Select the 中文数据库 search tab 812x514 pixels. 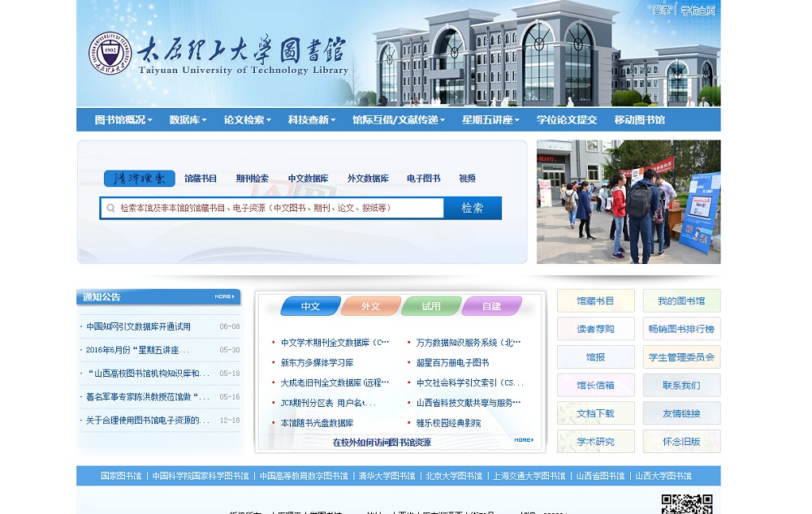pos(308,179)
